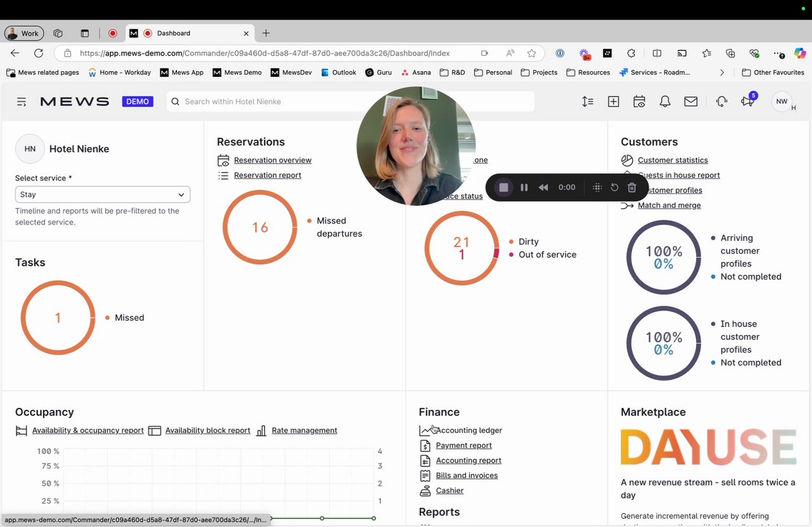
Task: Delete the recording with the trash icon
Action: [632, 188]
